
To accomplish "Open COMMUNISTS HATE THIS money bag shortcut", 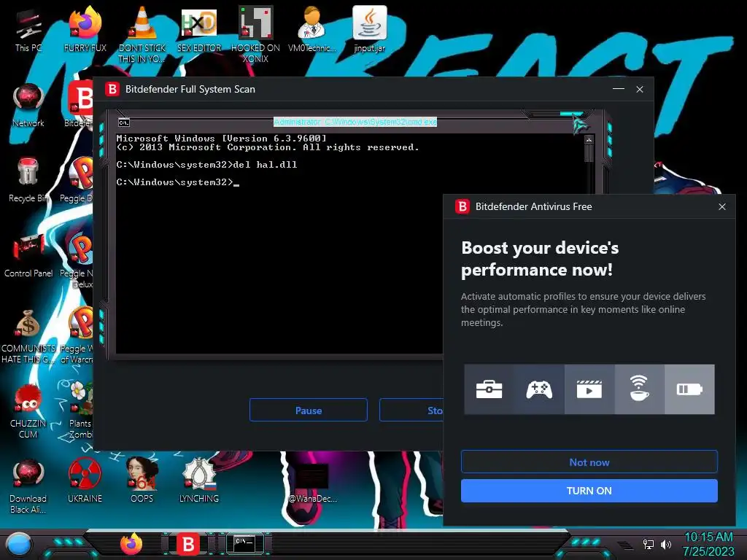I will coord(28,335).
